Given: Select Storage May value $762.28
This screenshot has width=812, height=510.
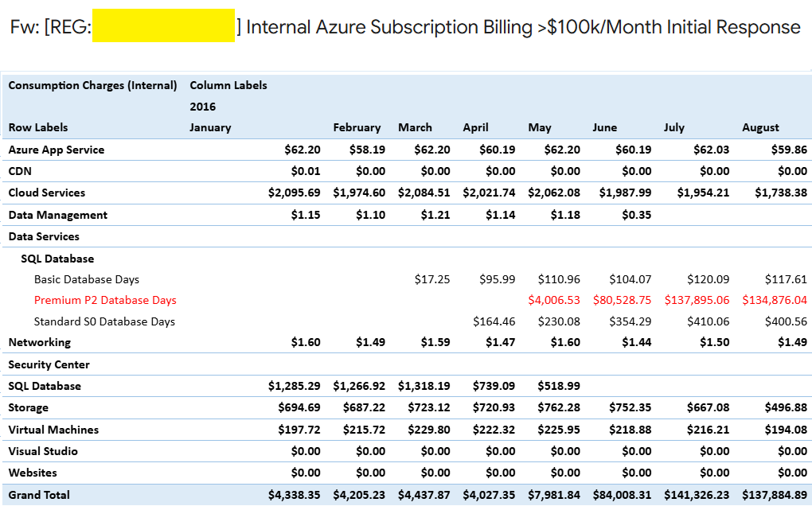Looking at the screenshot, I should (x=559, y=407).
